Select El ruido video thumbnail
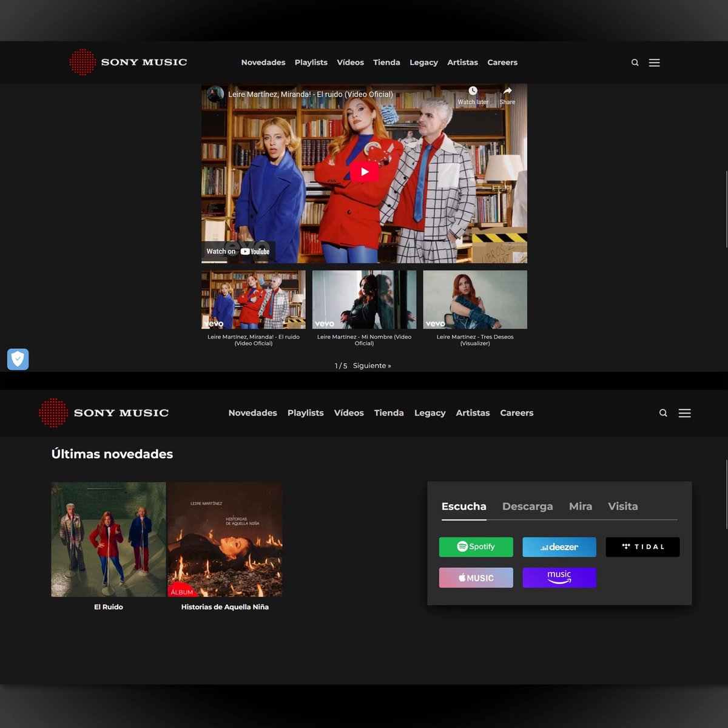Screen dimensions: 728x728 [x=254, y=300]
